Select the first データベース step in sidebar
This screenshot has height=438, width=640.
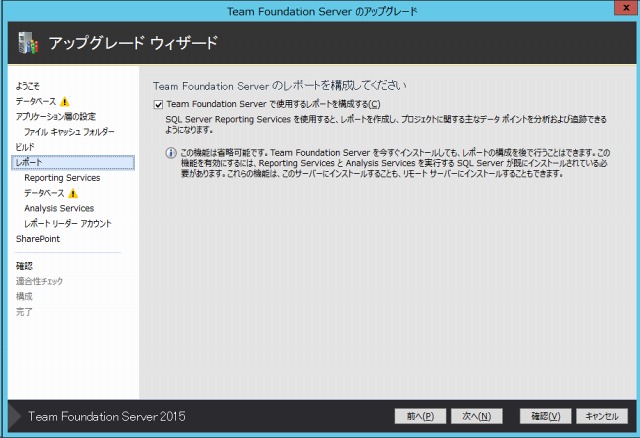tap(36, 101)
